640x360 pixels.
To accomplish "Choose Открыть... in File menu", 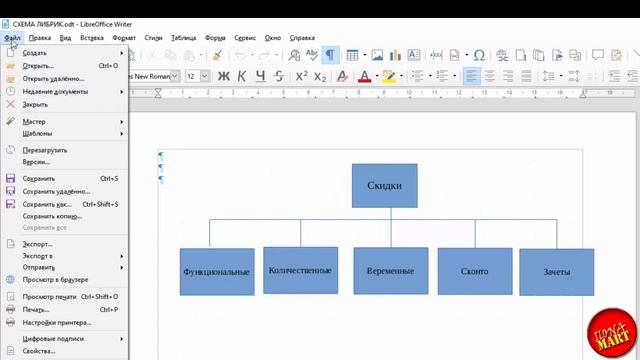I will pyautogui.click(x=64, y=66).
